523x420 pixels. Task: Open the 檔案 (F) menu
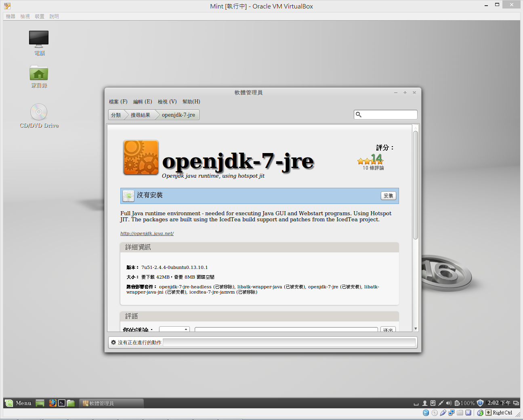pos(118,102)
